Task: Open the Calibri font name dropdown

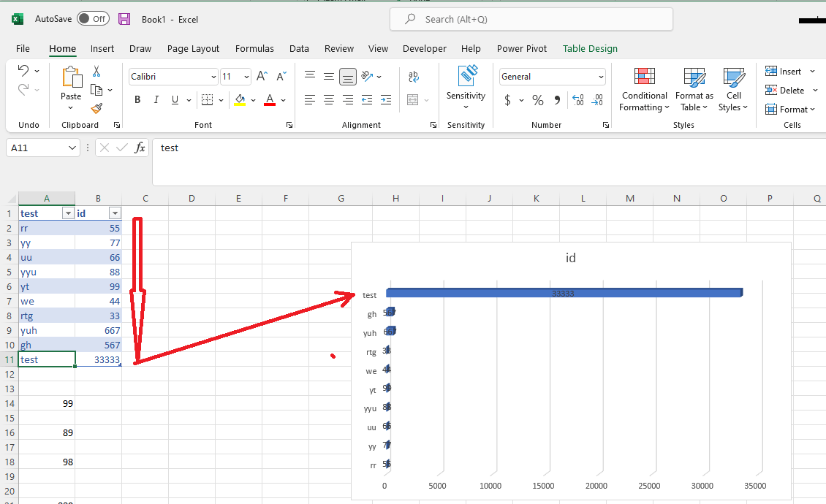Action: (213, 77)
